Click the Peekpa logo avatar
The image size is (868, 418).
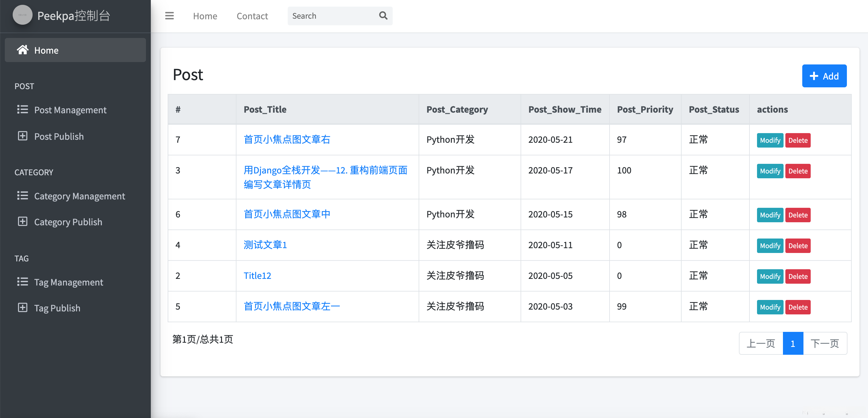[23, 15]
